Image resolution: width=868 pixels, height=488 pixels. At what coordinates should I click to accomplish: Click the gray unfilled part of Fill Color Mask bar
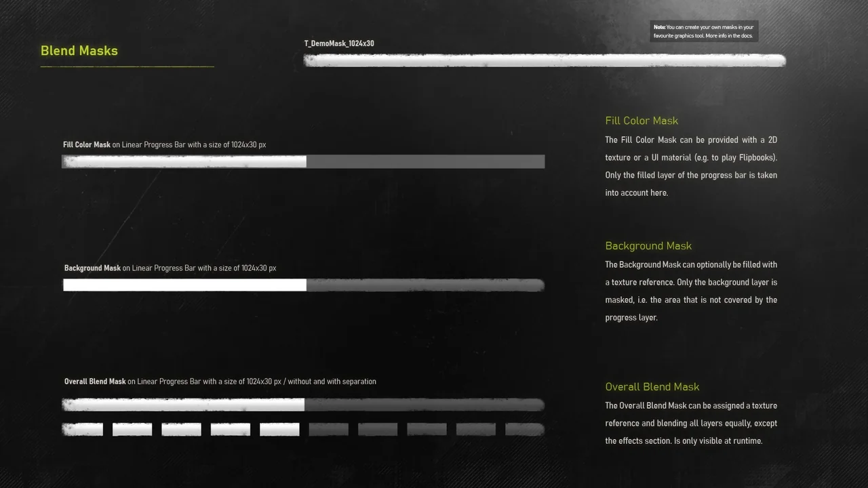coord(425,161)
